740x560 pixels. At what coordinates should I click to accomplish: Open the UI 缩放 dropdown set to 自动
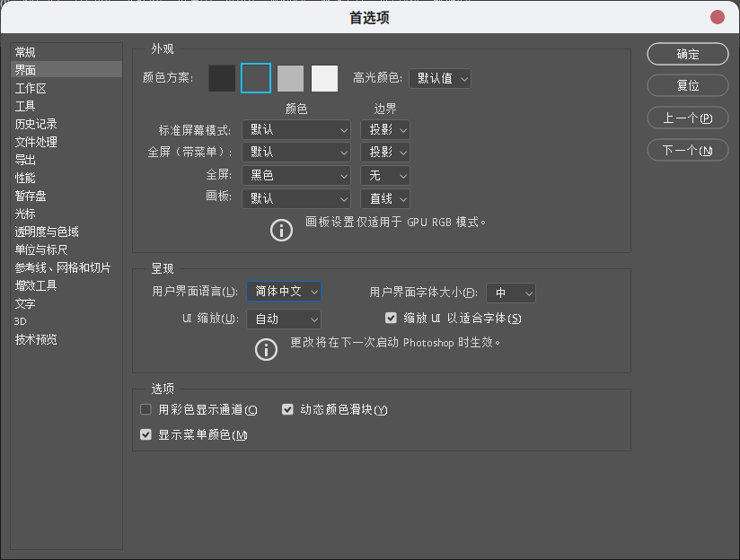283,319
